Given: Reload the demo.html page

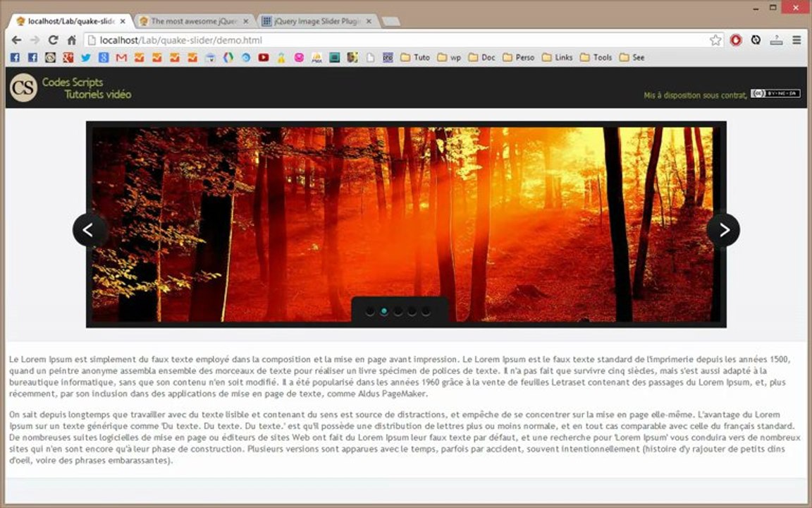Looking at the screenshot, I should (x=53, y=40).
